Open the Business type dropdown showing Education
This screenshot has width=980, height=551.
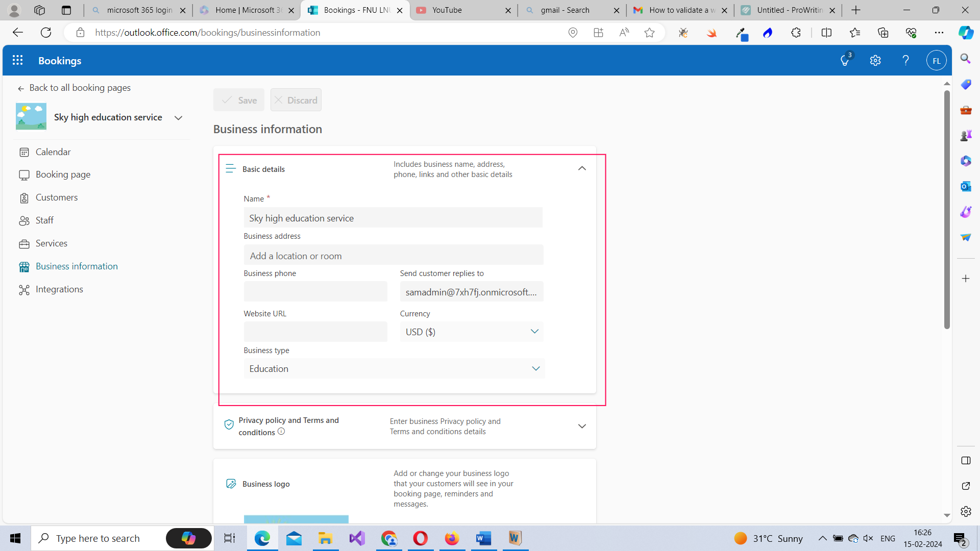(535, 368)
